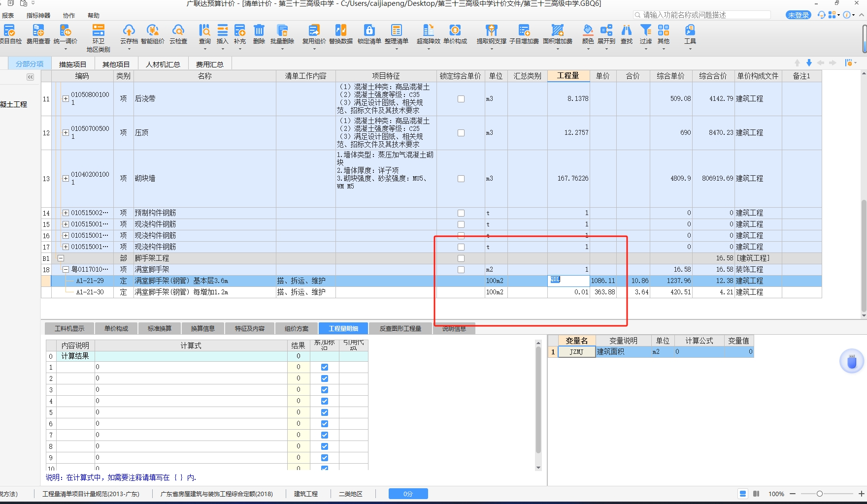
Task: Collapse the B1 脚手架工程 section
Action: 61,258
